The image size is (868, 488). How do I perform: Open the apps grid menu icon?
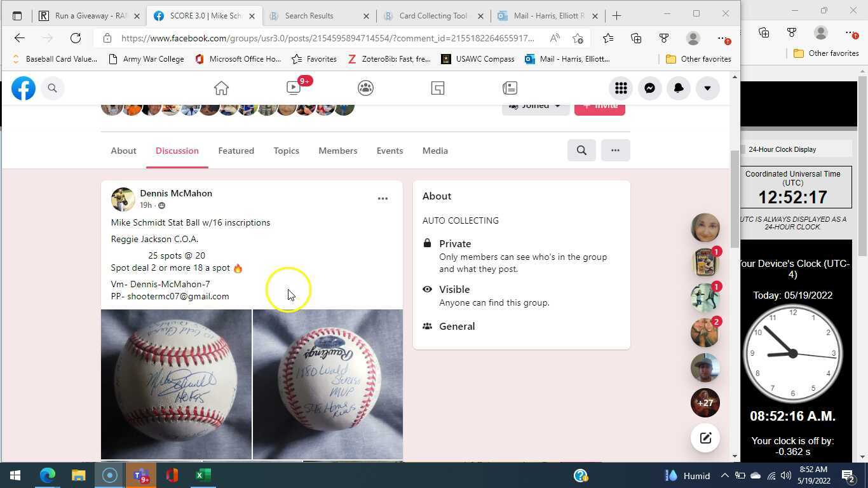click(x=621, y=88)
